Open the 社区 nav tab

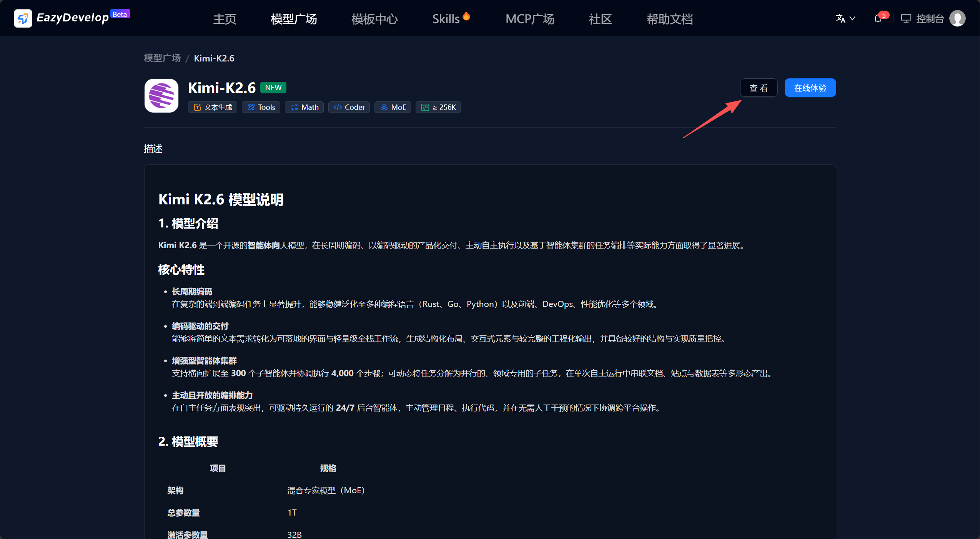tap(600, 19)
